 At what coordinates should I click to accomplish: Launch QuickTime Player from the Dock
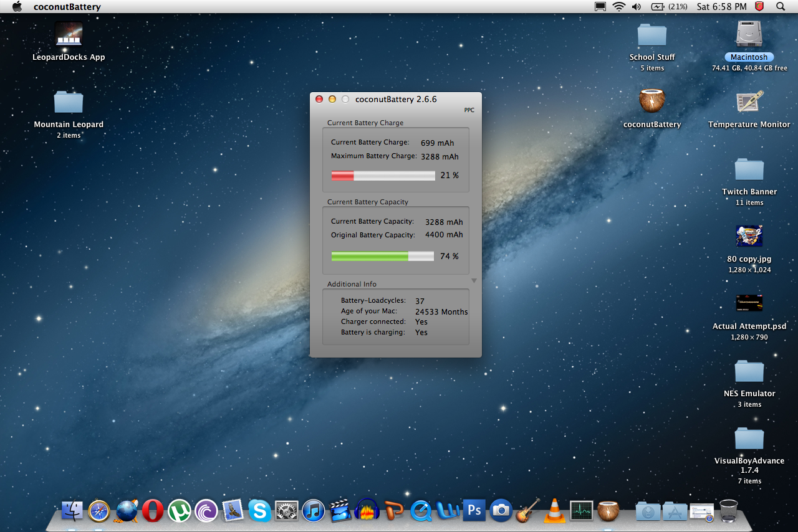(x=421, y=510)
